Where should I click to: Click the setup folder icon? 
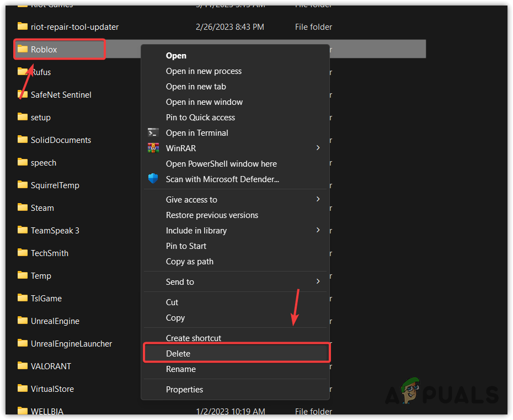coord(22,117)
